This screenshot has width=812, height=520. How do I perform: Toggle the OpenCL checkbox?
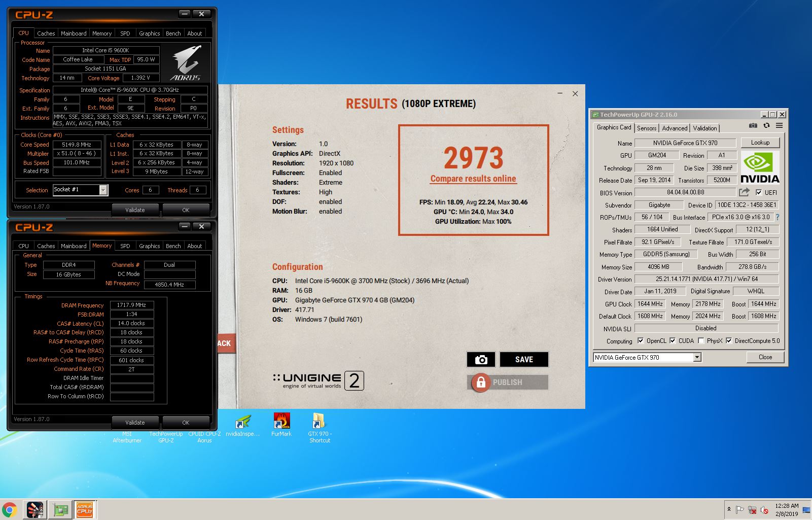point(641,341)
